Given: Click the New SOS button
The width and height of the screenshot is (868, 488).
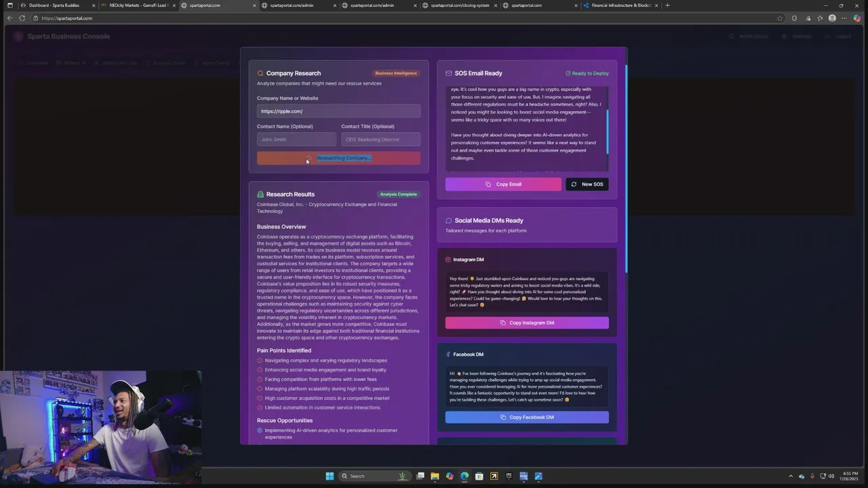Looking at the screenshot, I should point(587,184).
